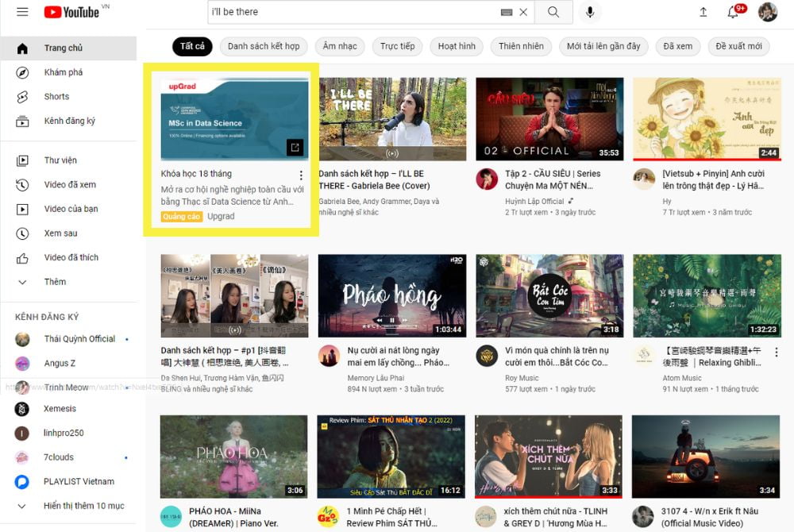Expand 'Hiển thị thêm 10 mục' channels
Viewport: 794px width, 532px height.
83,506
